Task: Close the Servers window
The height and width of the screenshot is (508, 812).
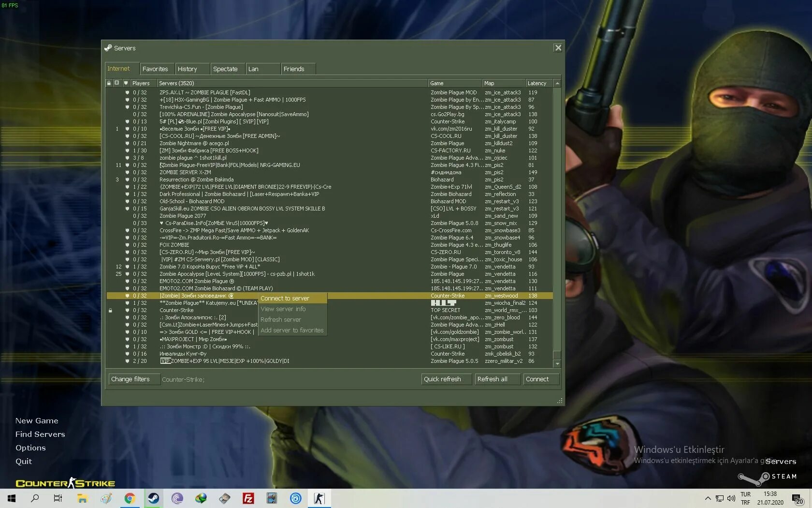Action: (x=558, y=47)
